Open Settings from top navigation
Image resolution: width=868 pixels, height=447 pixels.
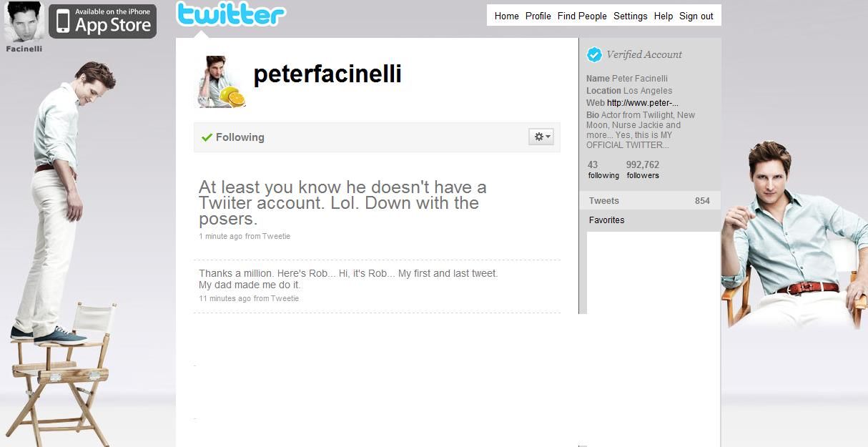631,16
